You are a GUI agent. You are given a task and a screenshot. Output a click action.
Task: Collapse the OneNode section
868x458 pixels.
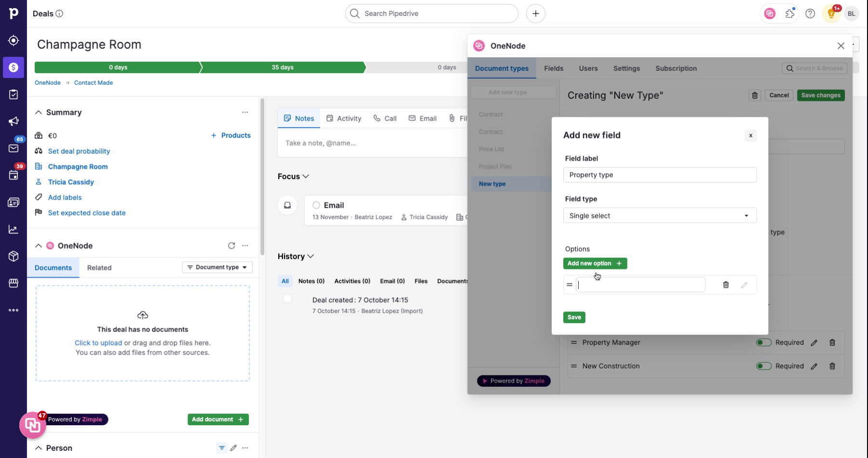pos(39,245)
